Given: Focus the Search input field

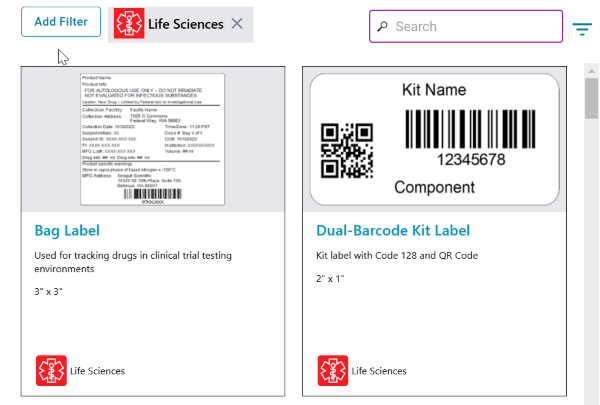Looking at the screenshot, I should (466, 26).
